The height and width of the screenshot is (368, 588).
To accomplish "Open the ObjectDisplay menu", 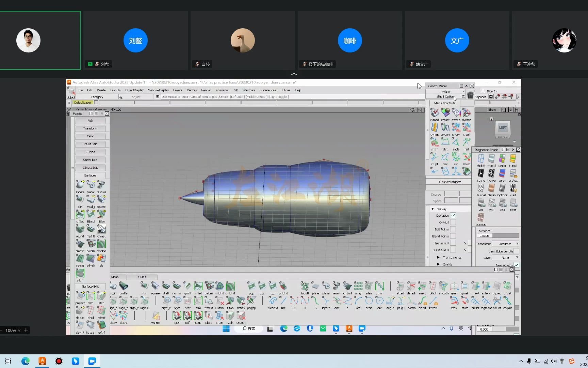I will [134, 90].
